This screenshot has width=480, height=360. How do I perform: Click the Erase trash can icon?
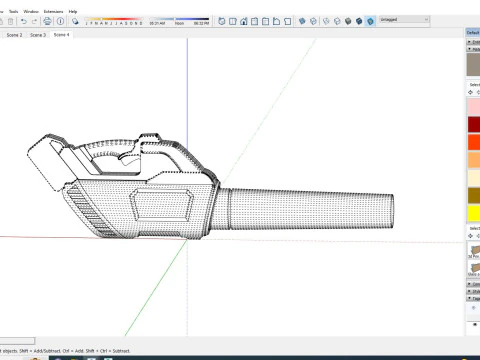(11, 21)
